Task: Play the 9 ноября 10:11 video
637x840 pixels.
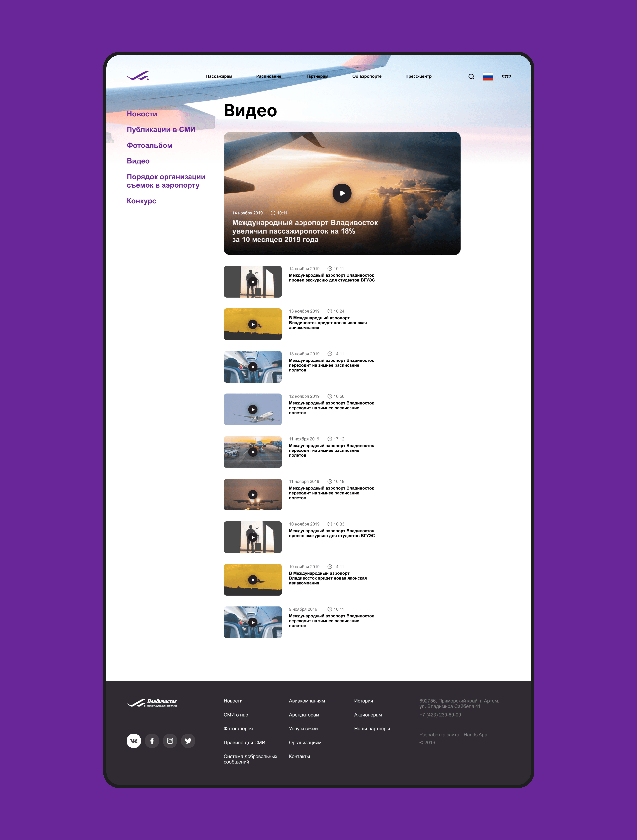Action: tap(253, 622)
